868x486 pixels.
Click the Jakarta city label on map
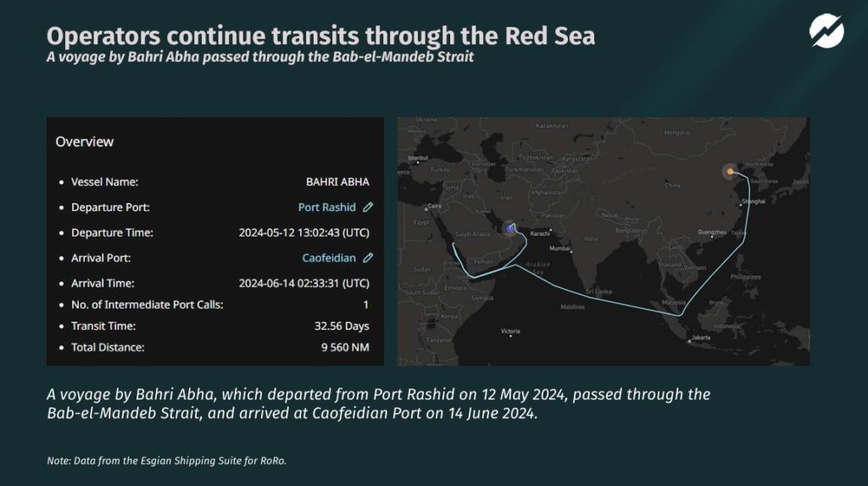pos(700,338)
